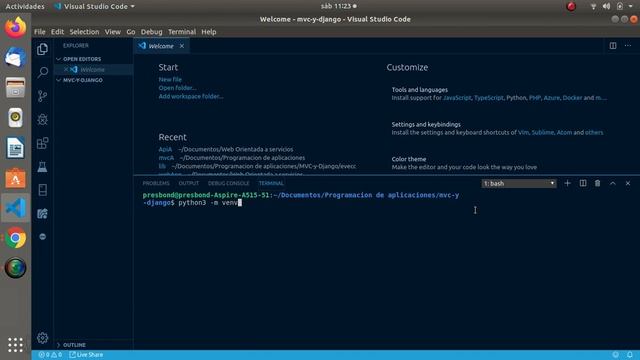This screenshot has height=360, width=640.
Task: Close Welcome in Open Editors list
Action: click(66, 69)
